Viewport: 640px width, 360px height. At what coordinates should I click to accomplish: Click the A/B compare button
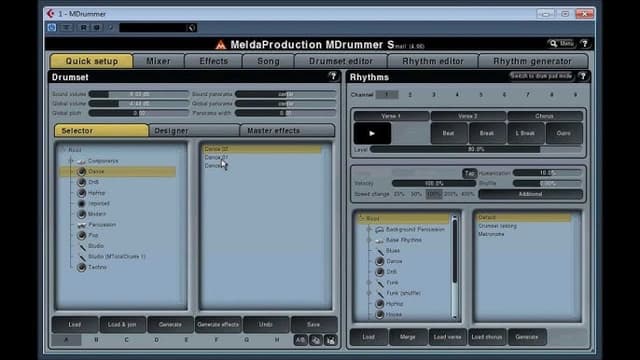[300, 340]
